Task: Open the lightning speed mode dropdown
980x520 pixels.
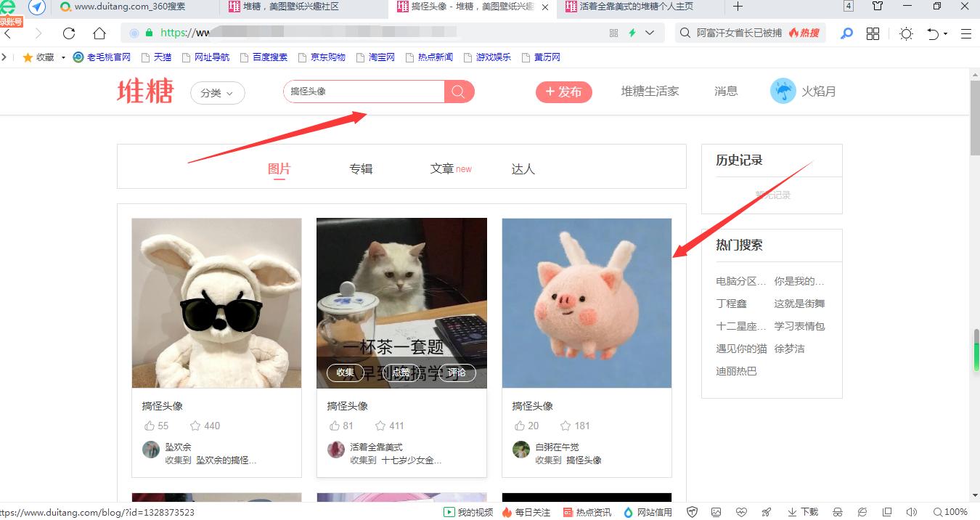Action: point(639,33)
